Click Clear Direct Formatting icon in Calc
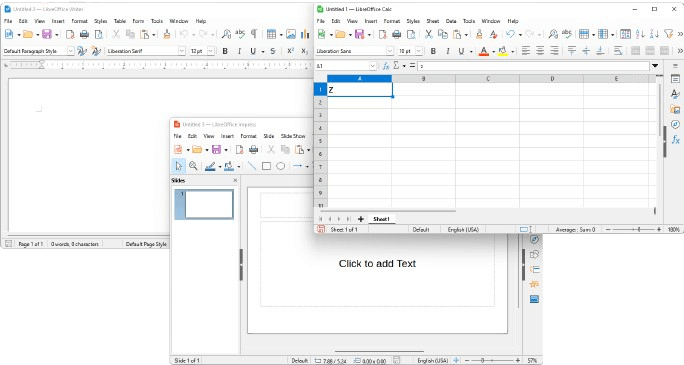Screen dimensions: 684x365 [x=493, y=34]
